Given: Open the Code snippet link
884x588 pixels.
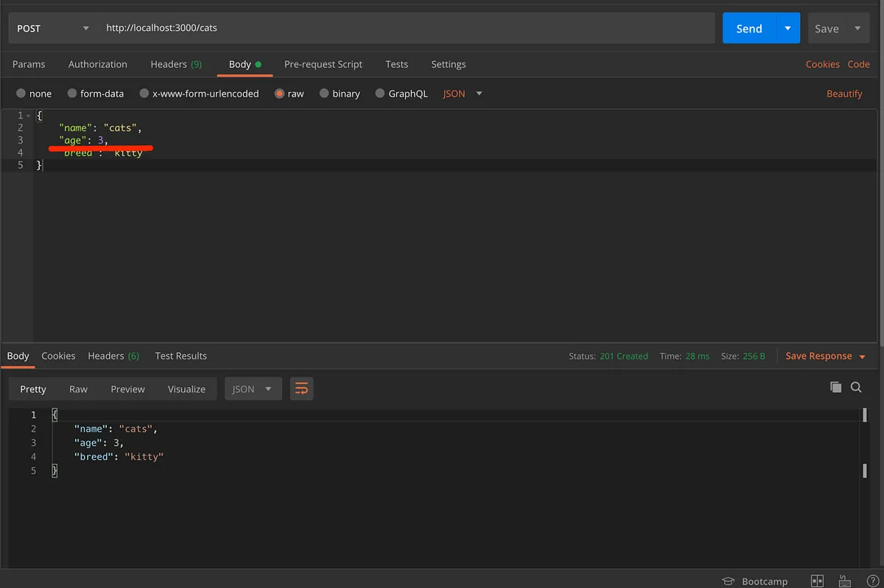Looking at the screenshot, I should tap(858, 64).
